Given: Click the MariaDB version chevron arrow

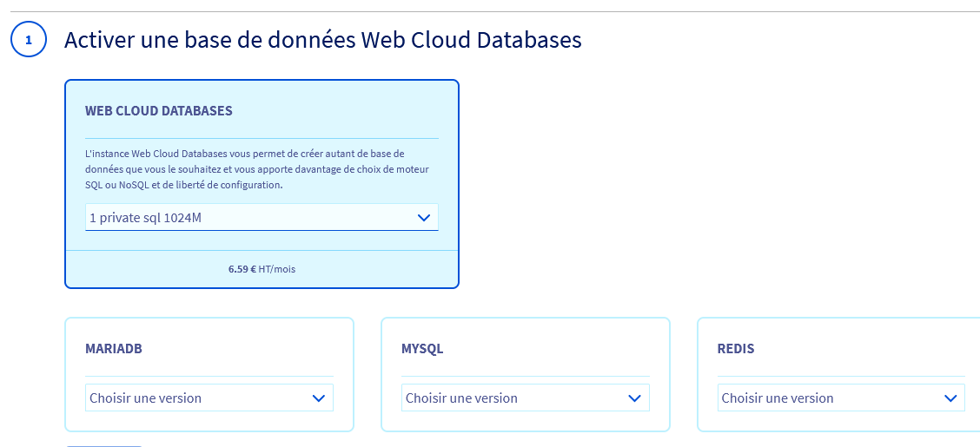Looking at the screenshot, I should tap(319, 398).
